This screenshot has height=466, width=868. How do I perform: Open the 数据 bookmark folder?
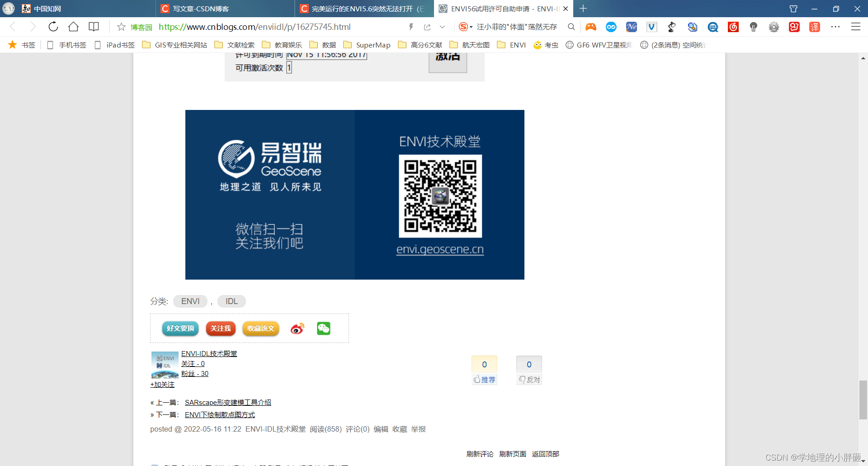(323, 45)
